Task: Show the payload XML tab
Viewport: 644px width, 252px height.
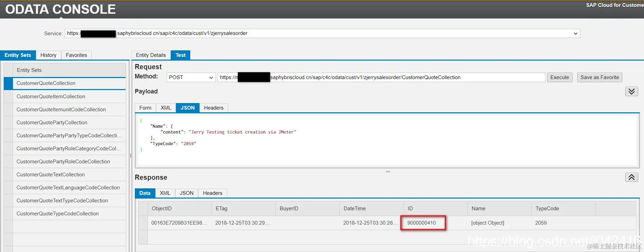Action: (x=166, y=108)
